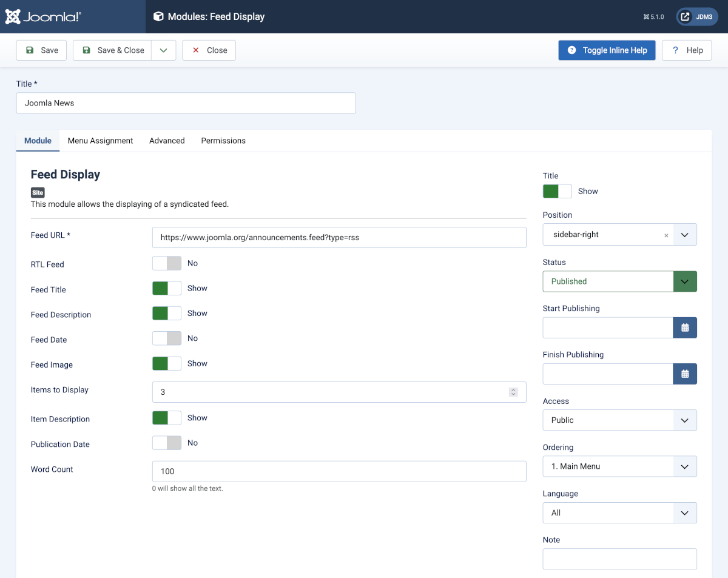Open the Status Published dropdown
The image size is (728, 578).
619,281
